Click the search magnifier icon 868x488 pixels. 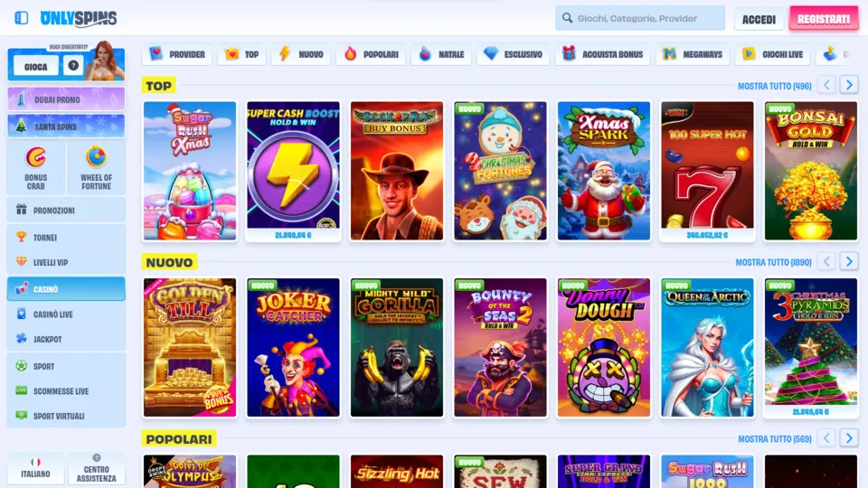[x=567, y=18]
